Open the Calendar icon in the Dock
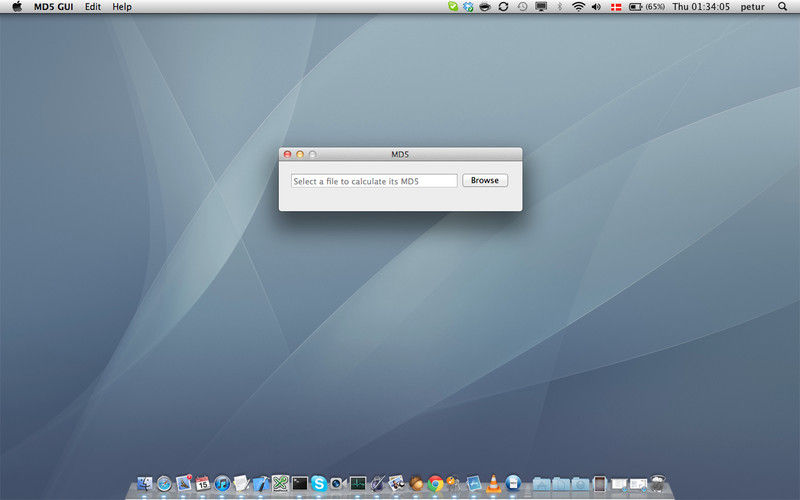The height and width of the screenshot is (500, 800). (203, 483)
